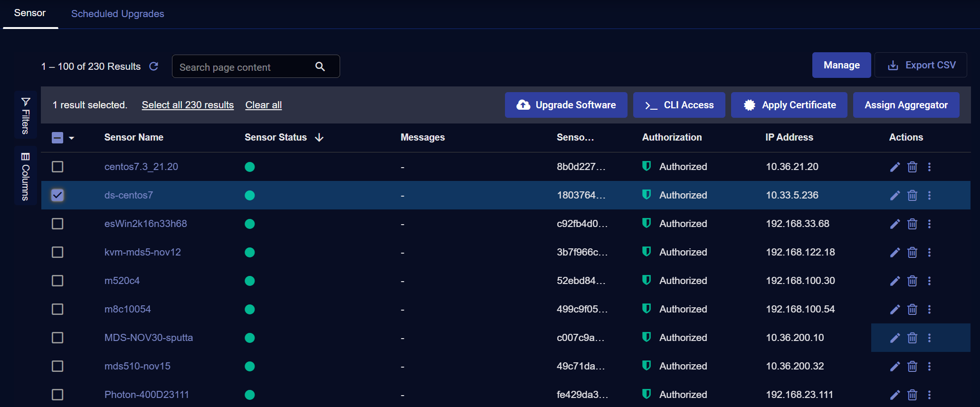Expand the Columns side panel
The image size is (980, 407).
[26, 176]
